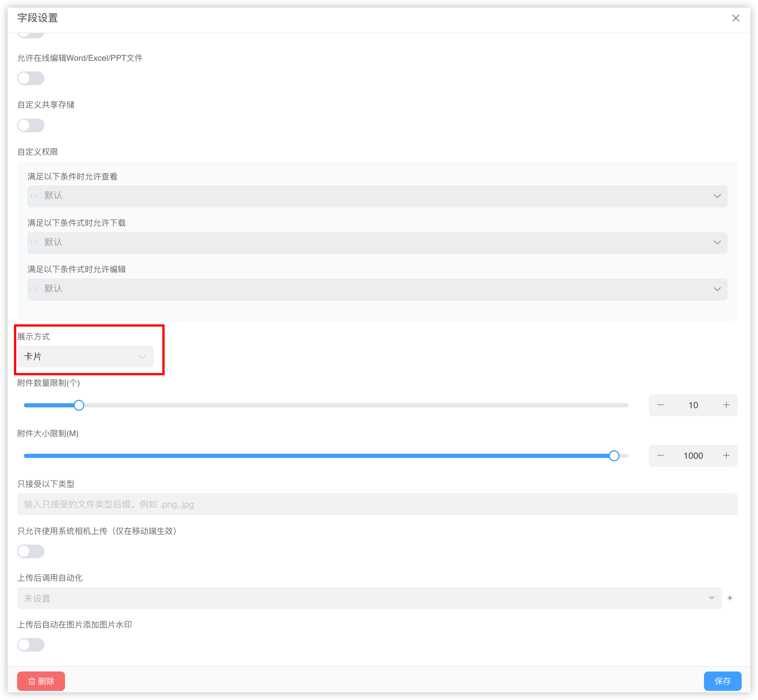The height and width of the screenshot is (700, 758).
Task: Click the 只接受以下类型 input field
Action: (x=377, y=504)
